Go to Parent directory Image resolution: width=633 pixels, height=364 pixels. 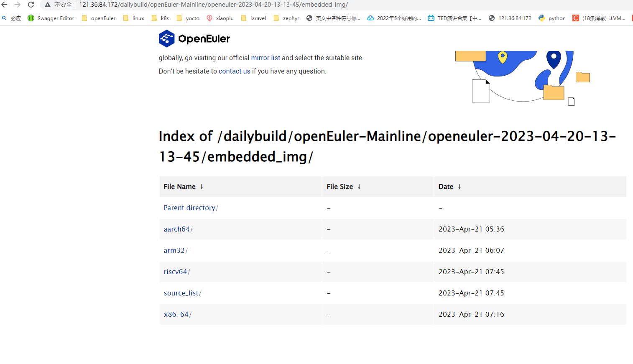click(189, 208)
